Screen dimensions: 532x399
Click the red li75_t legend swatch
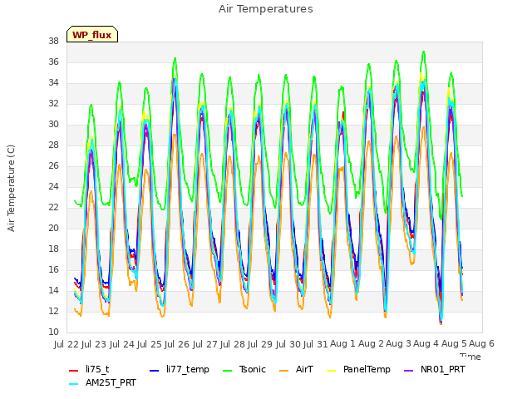[74, 371]
